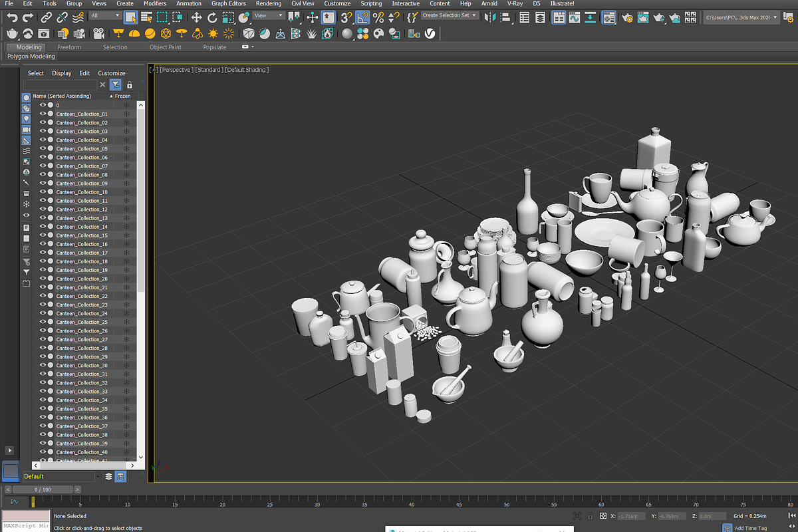Image resolution: width=798 pixels, height=532 pixels.
Task: Open the Select by Name list icon
Action: tap(146, 18)
